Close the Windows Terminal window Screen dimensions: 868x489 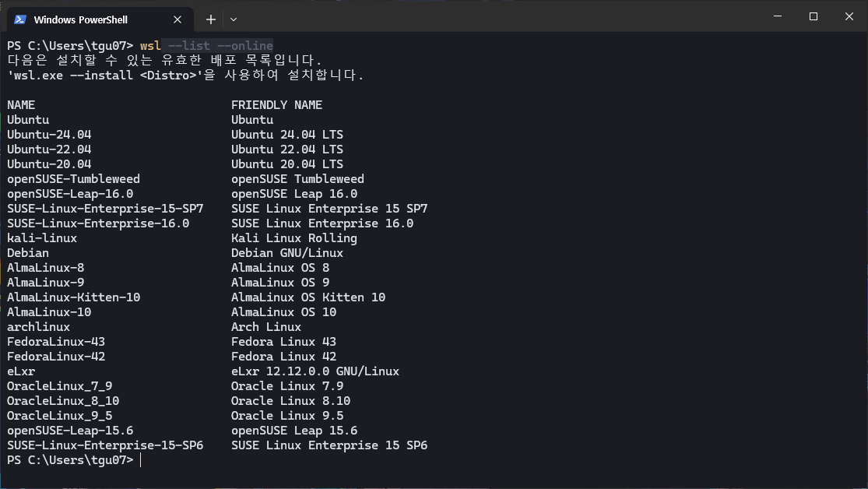(x=849, y=16)
